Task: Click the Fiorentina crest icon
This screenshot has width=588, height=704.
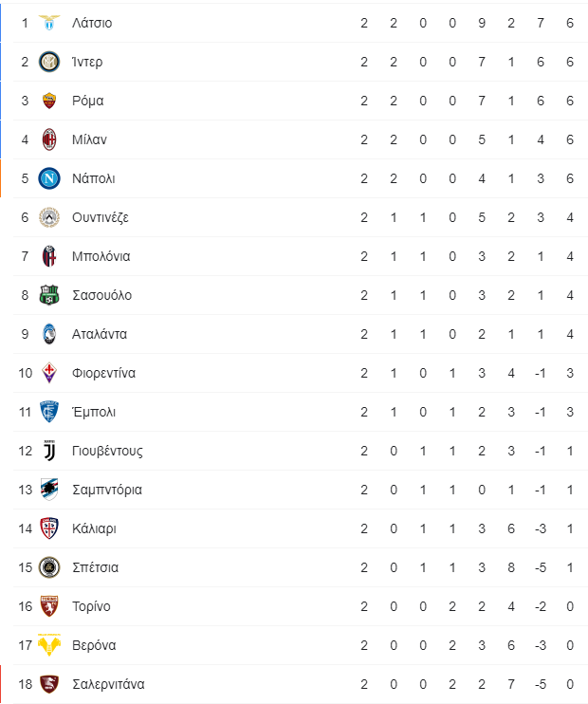Action: (49, 373)
